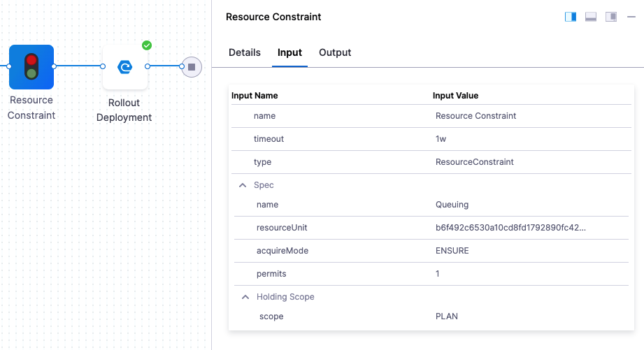This screenshot has width=644, height=350.
Task: Switch to right-side panel layout
Action: tap(571, 17)
